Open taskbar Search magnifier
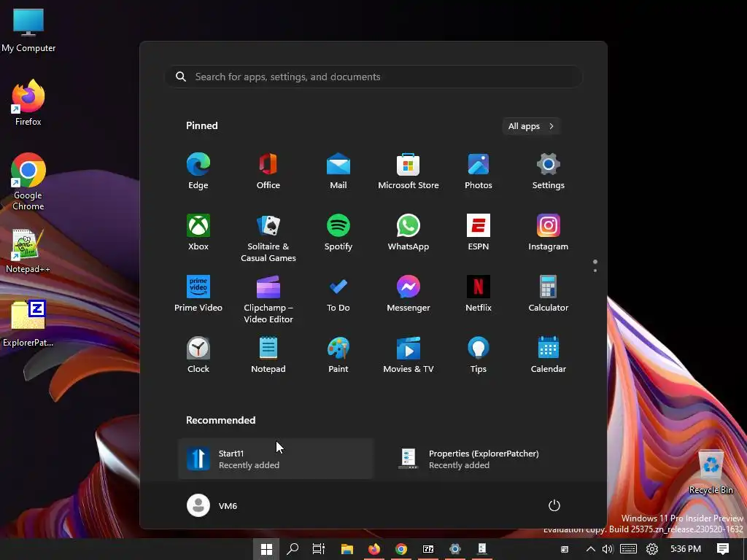The height and width of the screenshot is (560, 747). (x=293, y=549)
